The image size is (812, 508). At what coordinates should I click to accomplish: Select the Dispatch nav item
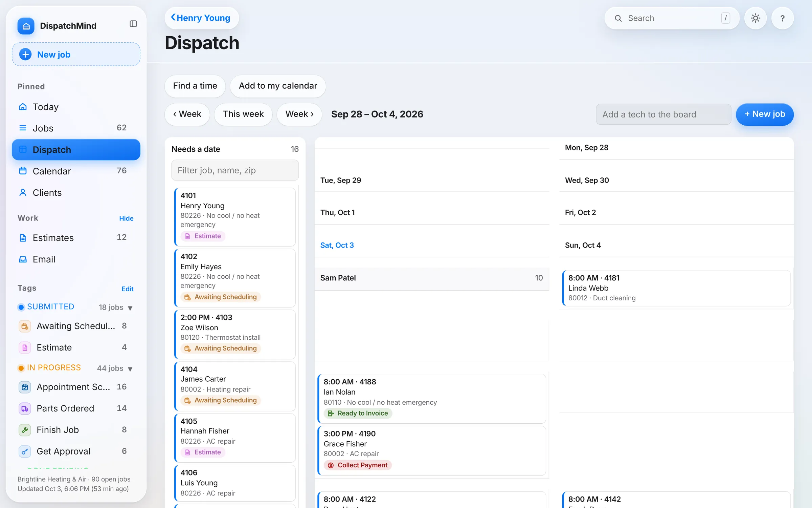coord(76,150)
